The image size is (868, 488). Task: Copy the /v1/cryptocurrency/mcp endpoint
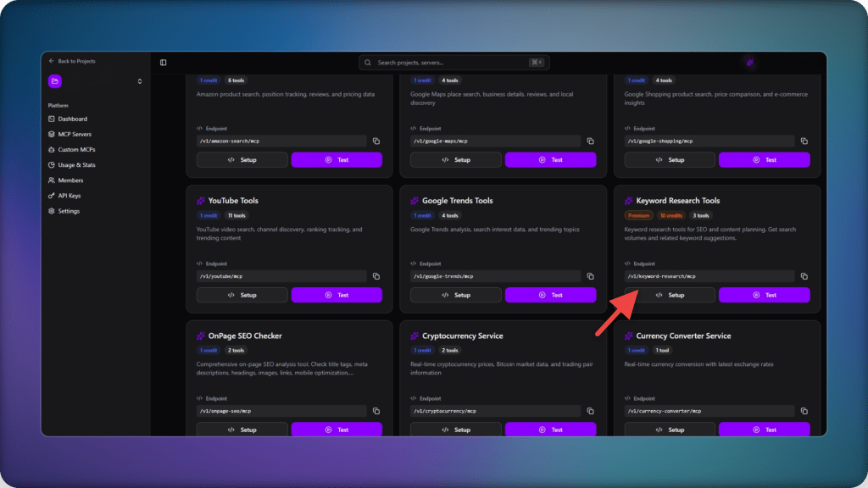click(x=590, y=411)
